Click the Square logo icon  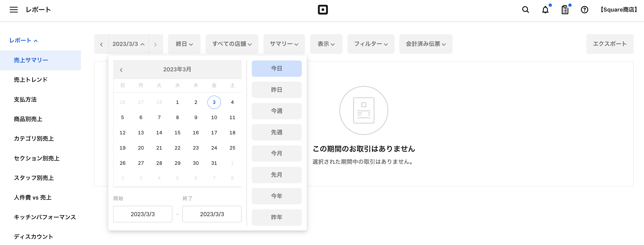[x=323, y=10]
